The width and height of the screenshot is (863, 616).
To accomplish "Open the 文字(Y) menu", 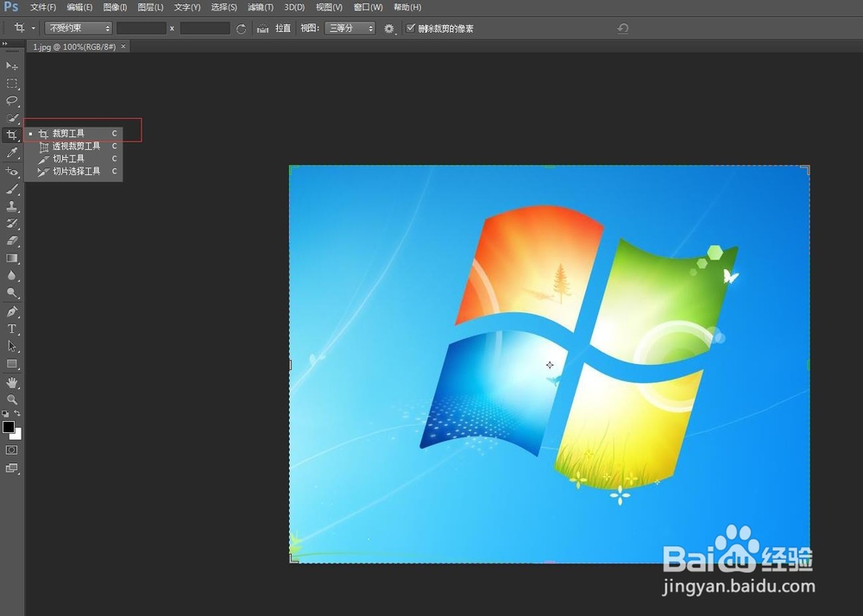I will pyautogui.click(x=187, y=7).
